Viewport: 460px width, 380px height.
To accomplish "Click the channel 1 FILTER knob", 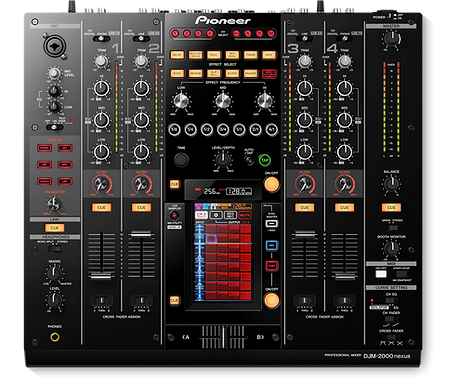I will click(101, 184).
